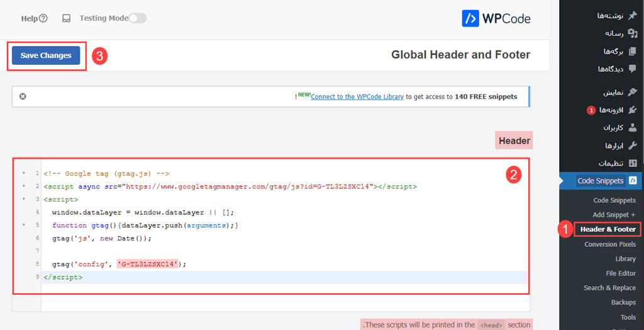Dismiss the WPCode Library notice
This screenshot has height=330, width=644.
point(23,96)
